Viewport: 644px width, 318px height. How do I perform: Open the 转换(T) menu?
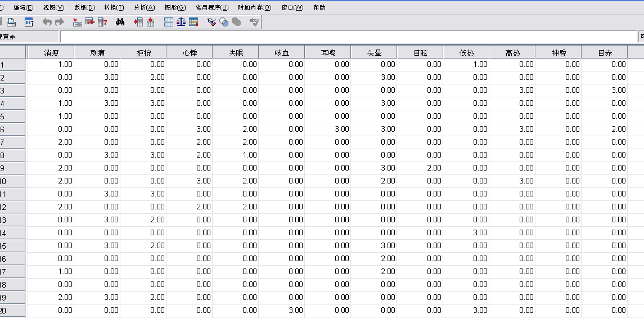(114, 7)
